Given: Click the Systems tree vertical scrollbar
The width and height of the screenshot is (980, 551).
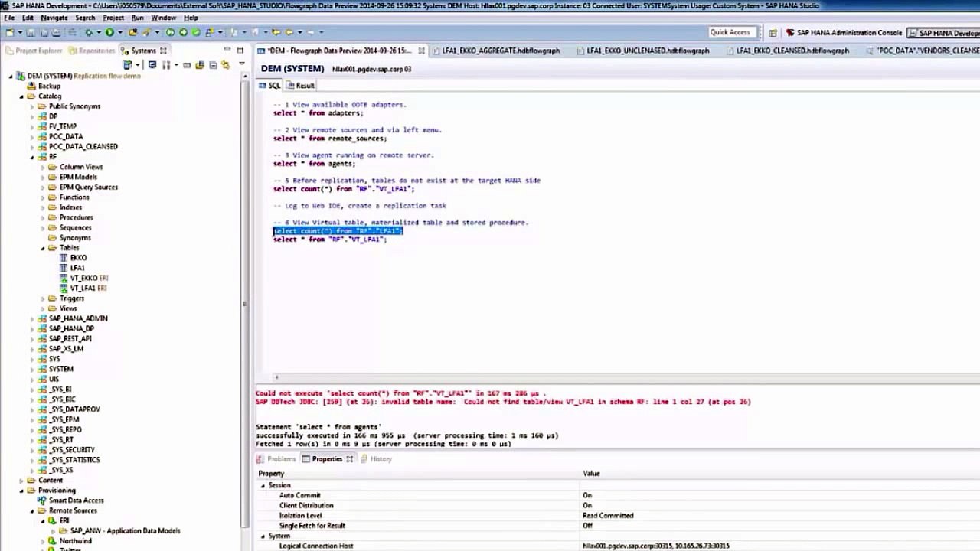Looking at the screenshot, I should [245, 302].
